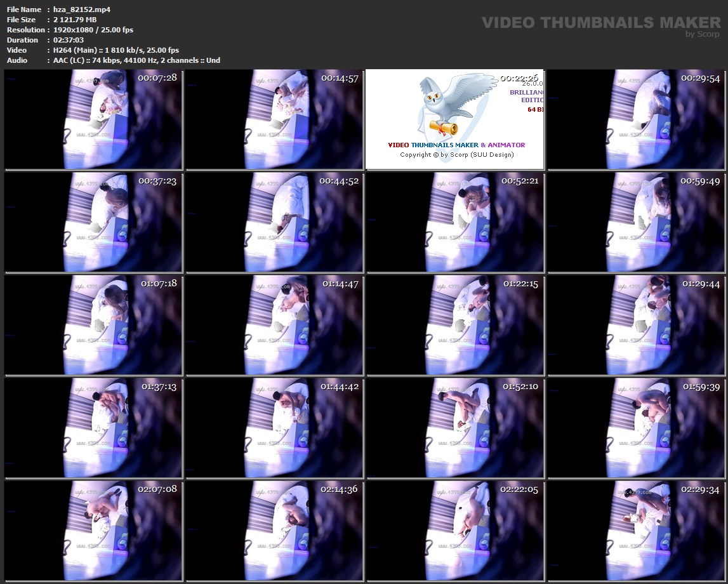Screen dimensions: 728x584
Task: Select the thumbnail stamped 00:07:28
Action: 93,119
